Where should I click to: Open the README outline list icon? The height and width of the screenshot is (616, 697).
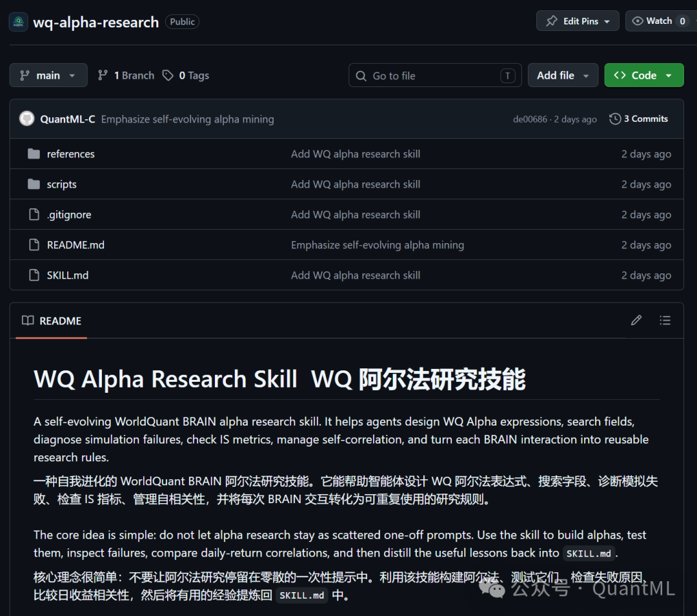[665, 320]
